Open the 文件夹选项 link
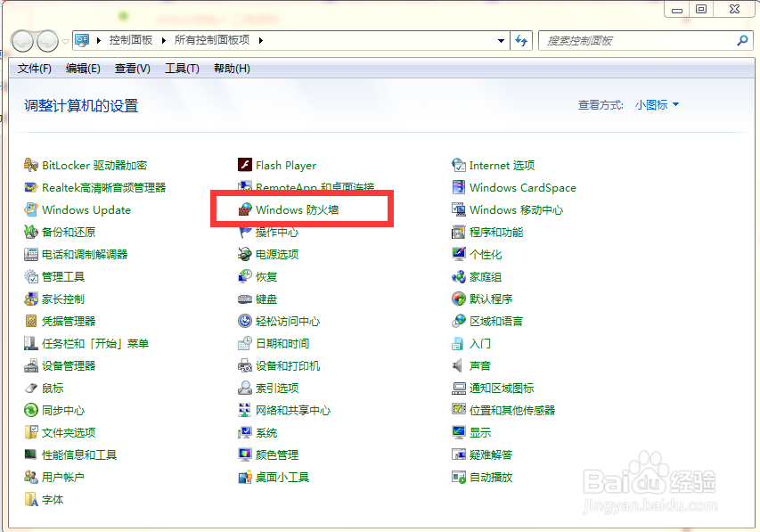Viewport: 760px width, 532px height. click(x=69, y=433)
